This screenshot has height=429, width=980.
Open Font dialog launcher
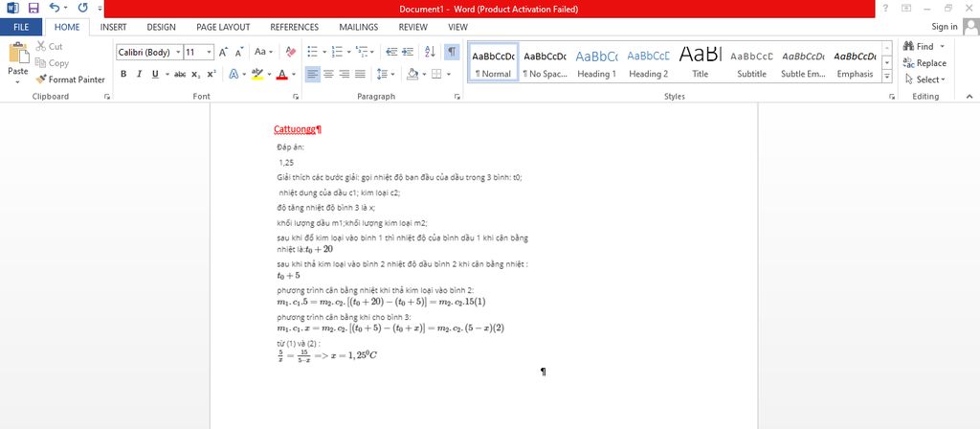tap(296, 97)
